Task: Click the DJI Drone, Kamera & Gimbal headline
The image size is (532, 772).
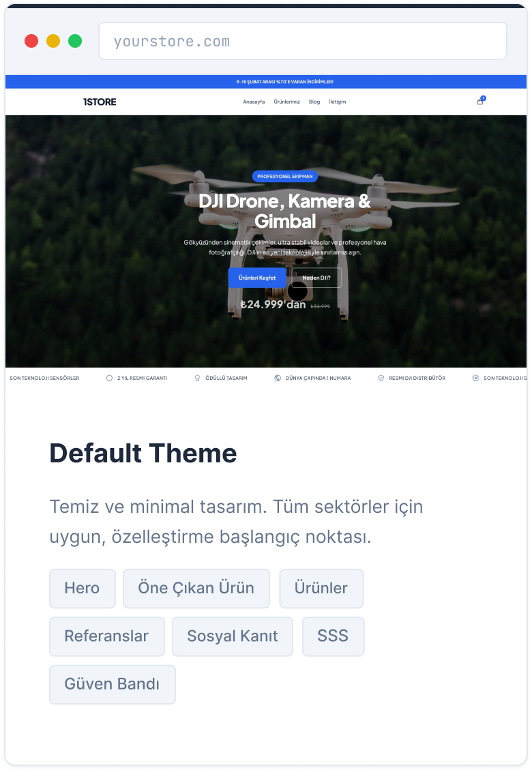Action: pyautogui.click(x=284, y=211)
